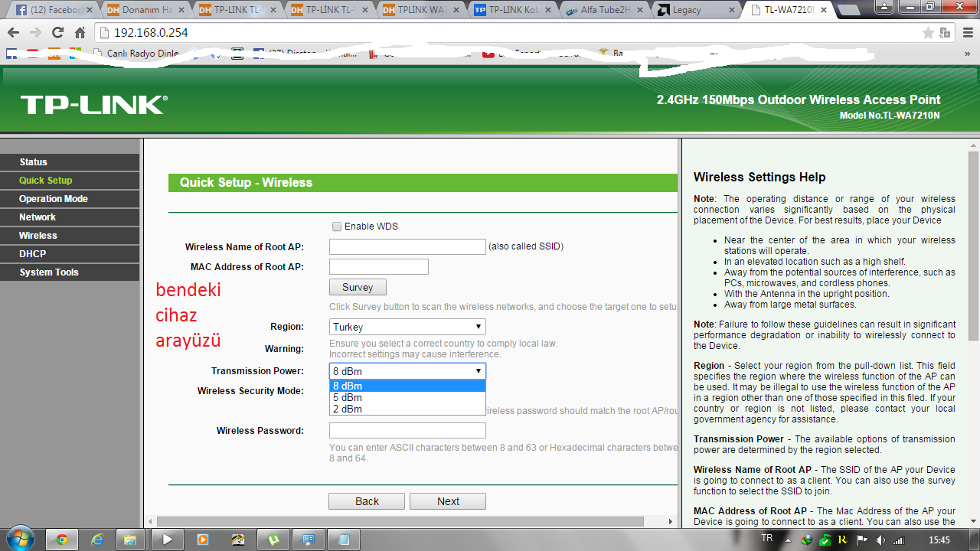Screen dimensions: 980x551
Task: Click the TP-LINK logo
Action: click(x=93, y=105)
